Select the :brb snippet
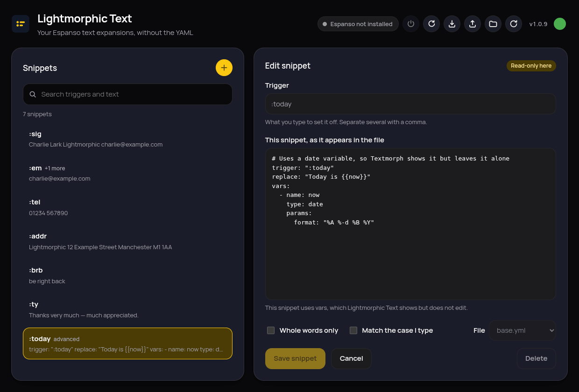 tap(127, 275)
